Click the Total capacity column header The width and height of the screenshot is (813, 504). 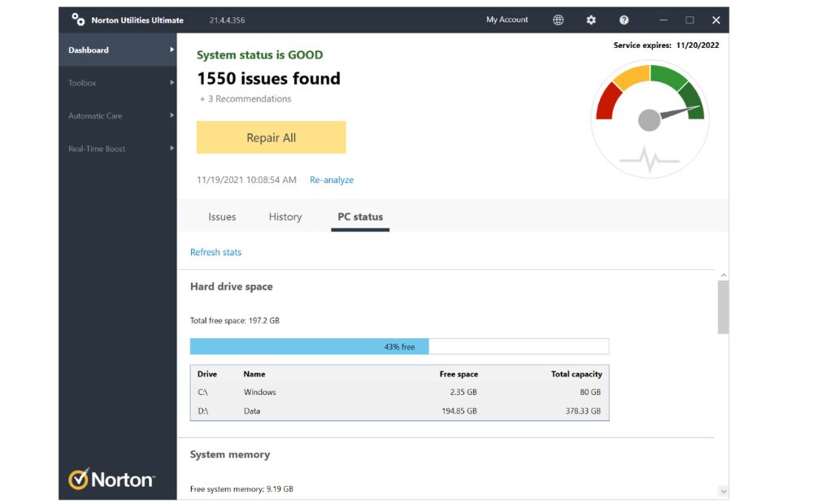point(576,374)
